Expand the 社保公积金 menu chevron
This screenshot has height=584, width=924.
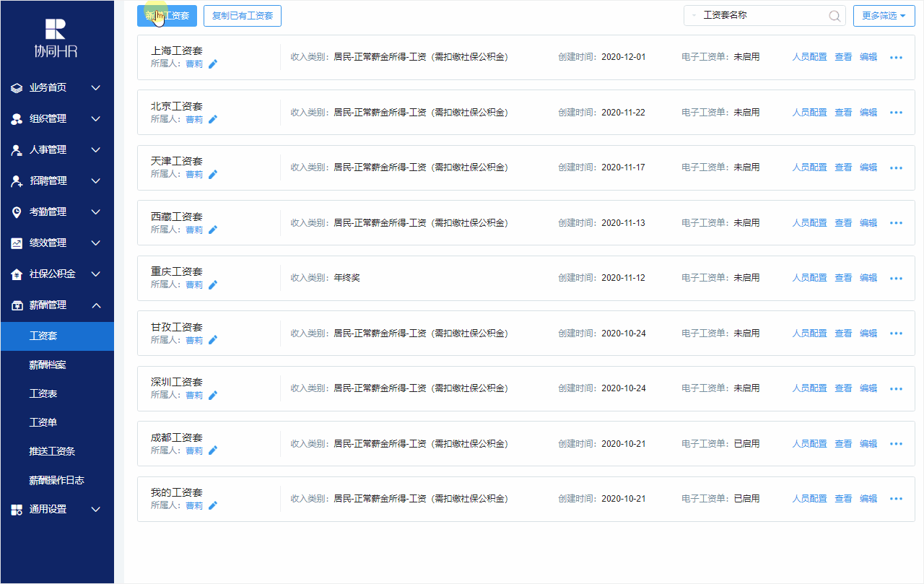96,274
